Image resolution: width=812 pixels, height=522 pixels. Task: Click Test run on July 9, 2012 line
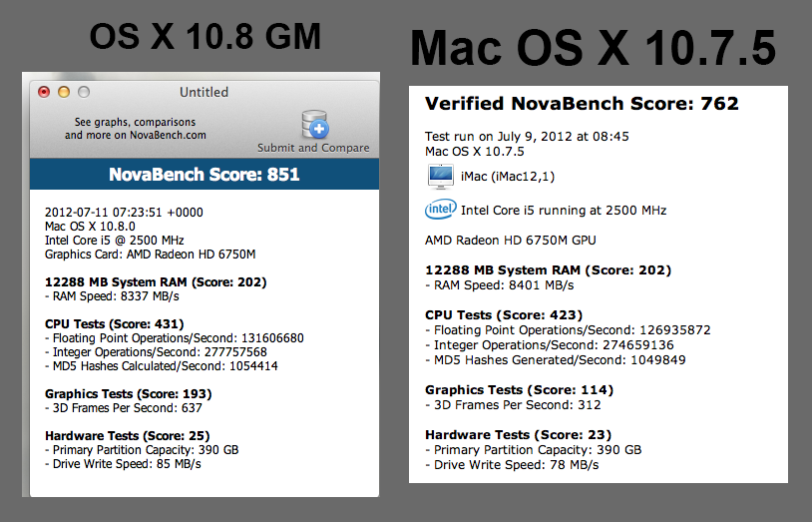(527, 137)
